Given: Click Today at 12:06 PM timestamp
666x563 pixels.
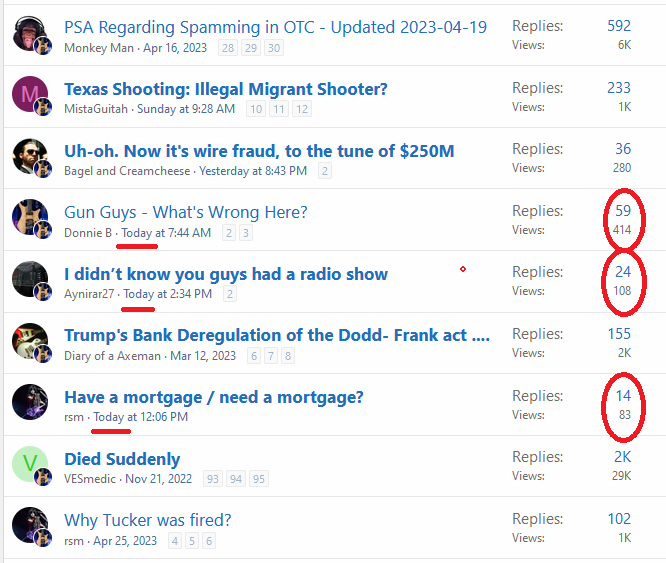Looking at the screenshot, I should [x=140, y=417].
